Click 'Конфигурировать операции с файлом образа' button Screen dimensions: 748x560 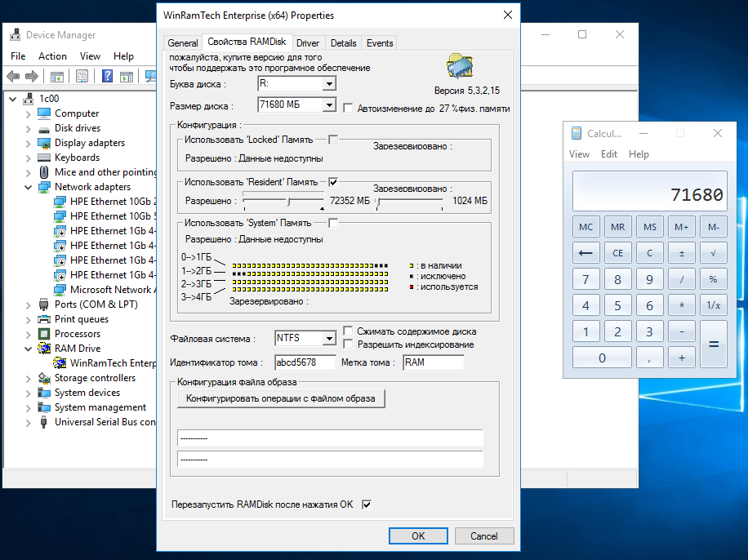click(x=281, y=398)
